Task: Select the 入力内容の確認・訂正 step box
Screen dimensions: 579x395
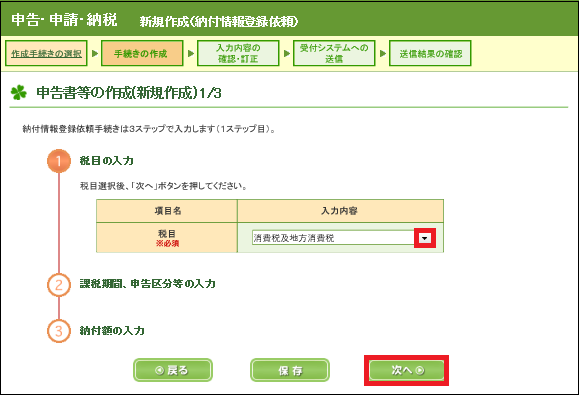Action: (x=238, y=54)
